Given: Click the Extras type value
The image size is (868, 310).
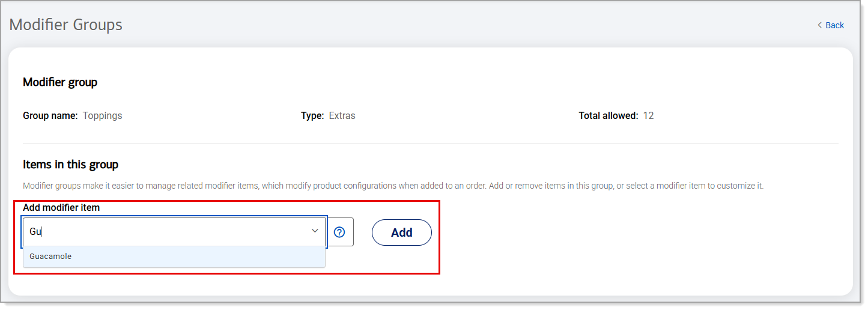Looking at the screenshot, I should tap(342, 116).
